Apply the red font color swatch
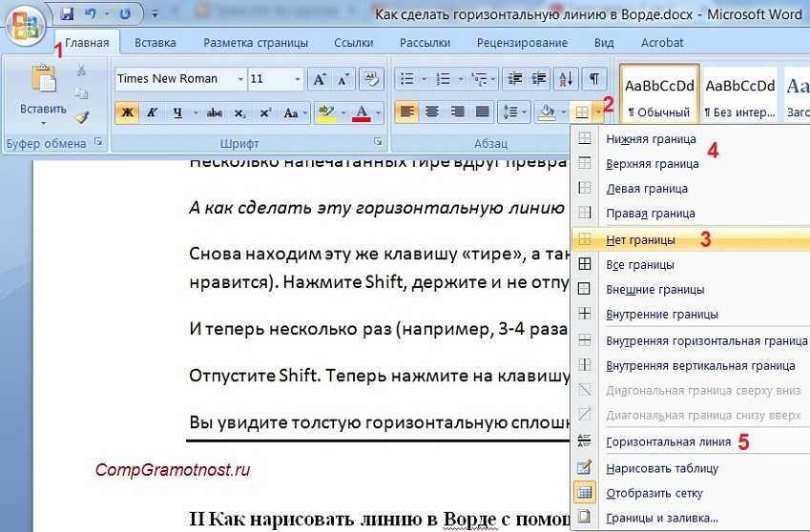Image resolution: width=810 pixels, height=532 pixels. pyautogui.click(x=362, y=113)
